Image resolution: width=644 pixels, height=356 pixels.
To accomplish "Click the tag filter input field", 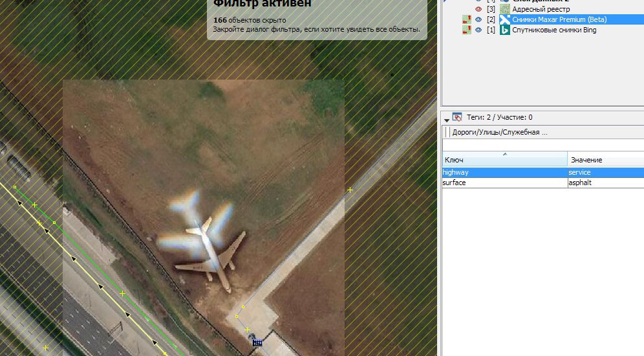I will (x=543, y=145).
